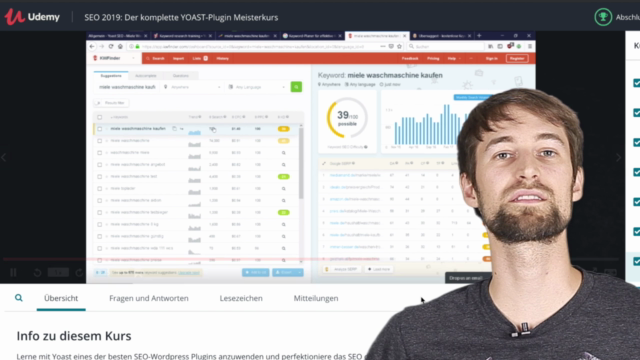Tick checkbox for miele waschmaschine test row
The width and height of the screenshot is (640, 360).
[100, 177]
